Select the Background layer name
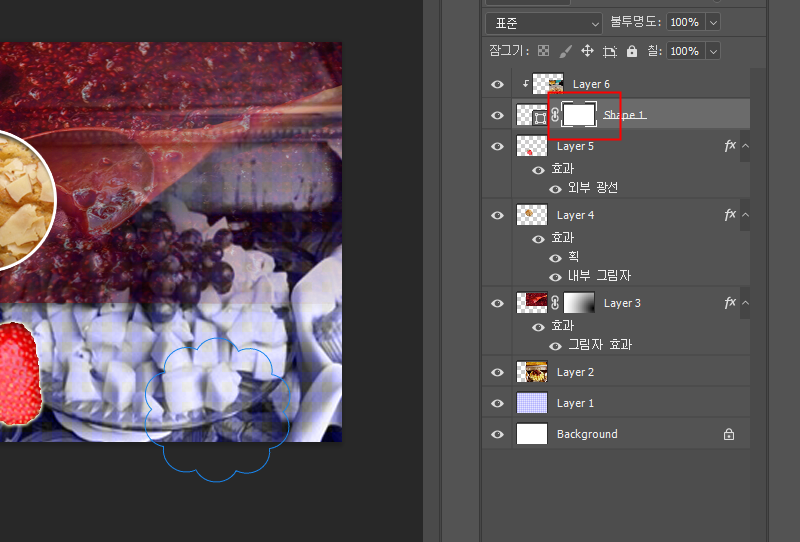The height and width of the screenshot is (542, 800). point(587,434)
